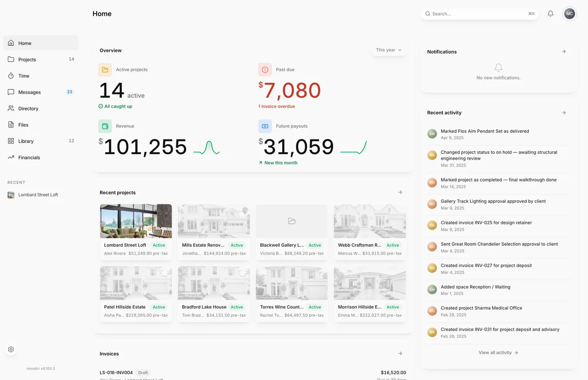Go to Directory in the sidebar
Screen dimensions: 588x380
[x=41, y=108]
